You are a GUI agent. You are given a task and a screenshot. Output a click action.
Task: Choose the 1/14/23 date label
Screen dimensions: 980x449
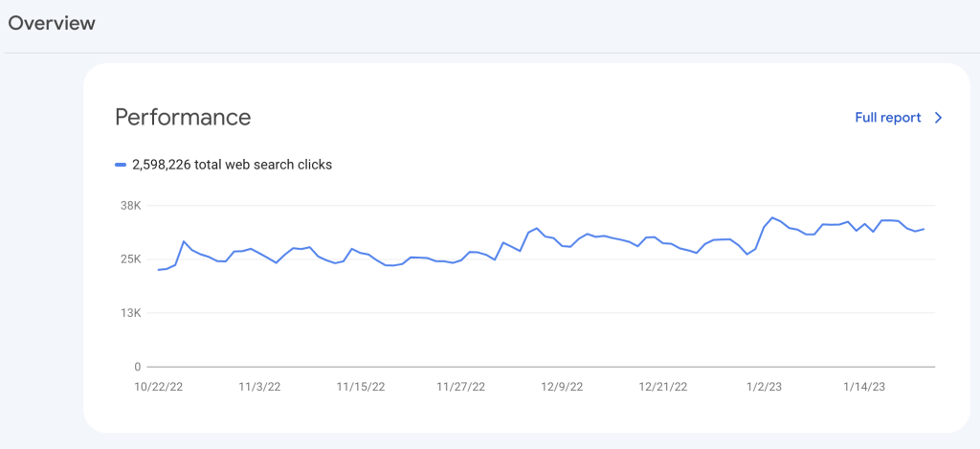pos(864,387)
